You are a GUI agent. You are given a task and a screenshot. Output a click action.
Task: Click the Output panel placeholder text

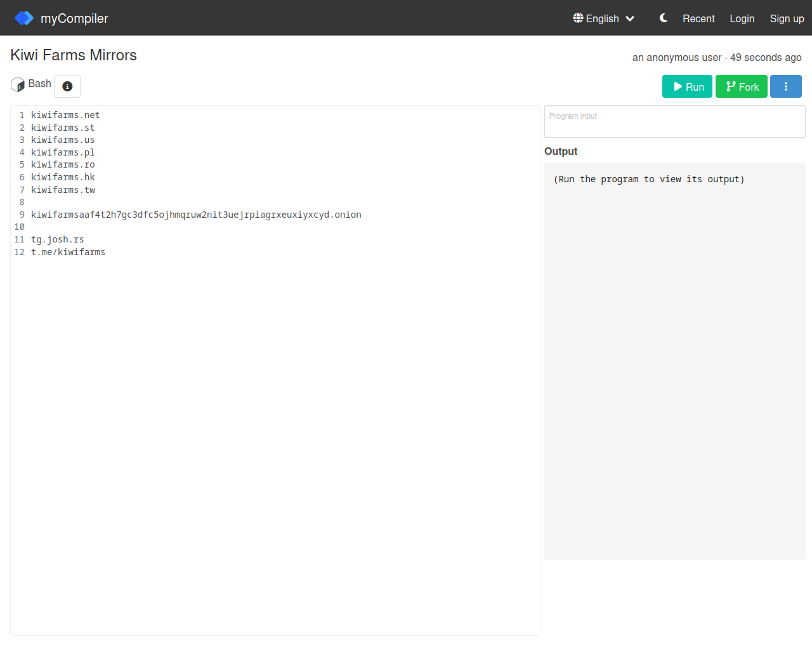pyautogui.click(x=649, y=179)
